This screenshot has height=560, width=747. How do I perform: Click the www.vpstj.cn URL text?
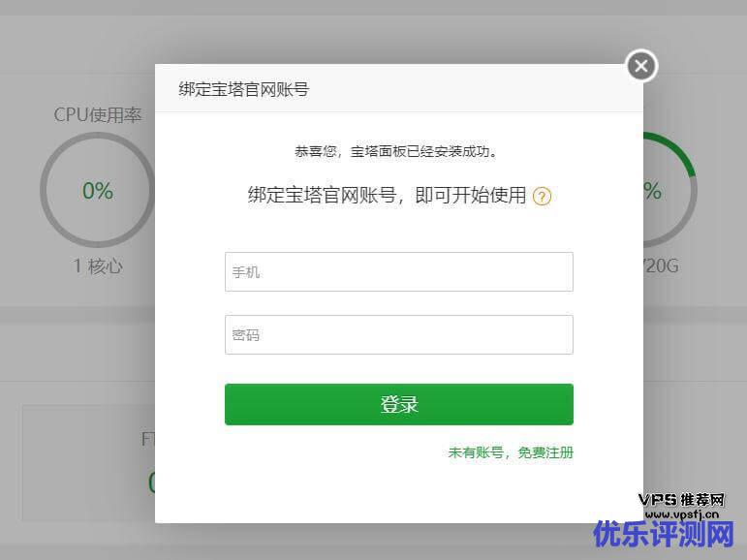click(x=682, y=514)
